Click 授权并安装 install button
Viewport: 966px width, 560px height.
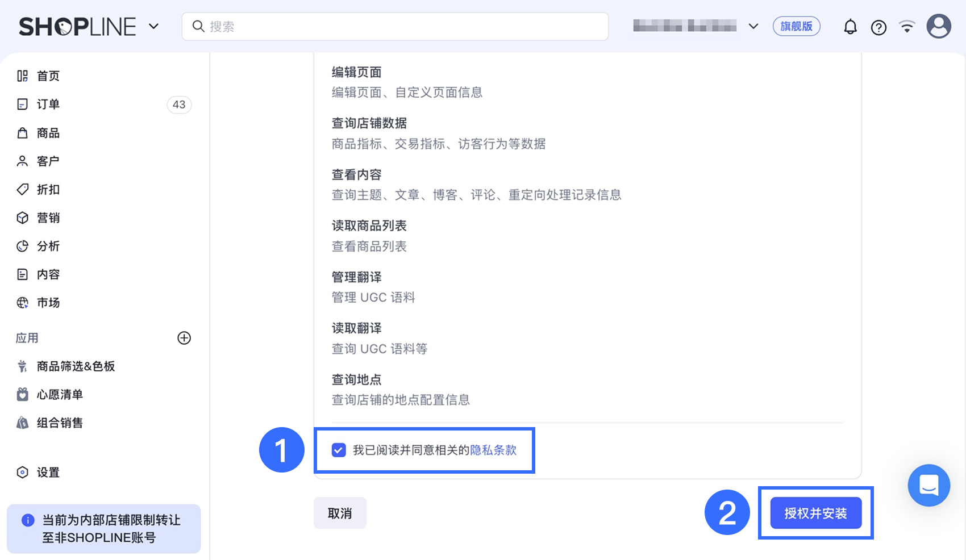point(816,513)
